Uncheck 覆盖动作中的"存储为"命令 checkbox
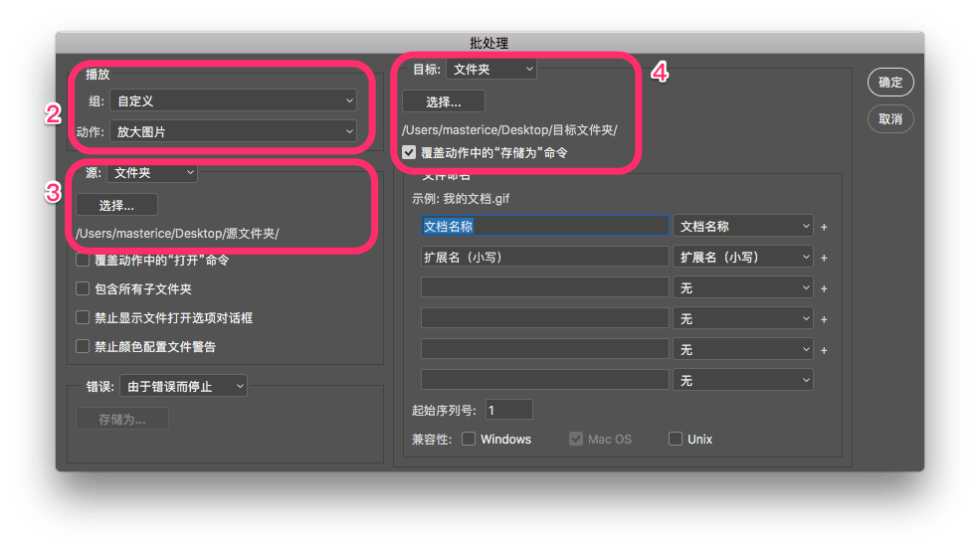 410,153
